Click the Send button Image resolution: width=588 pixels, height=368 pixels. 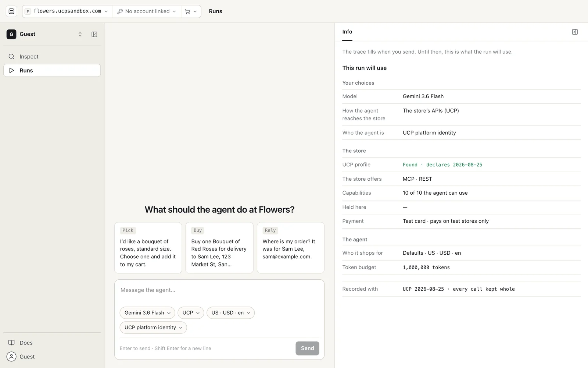(x=307, y=348)
